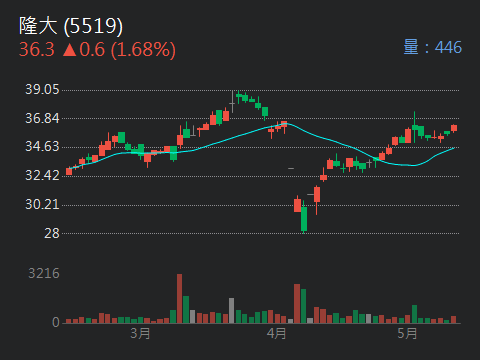
Task: Click the 5月 date axis label
Action: pyautogui.click(x=407, y=333)
